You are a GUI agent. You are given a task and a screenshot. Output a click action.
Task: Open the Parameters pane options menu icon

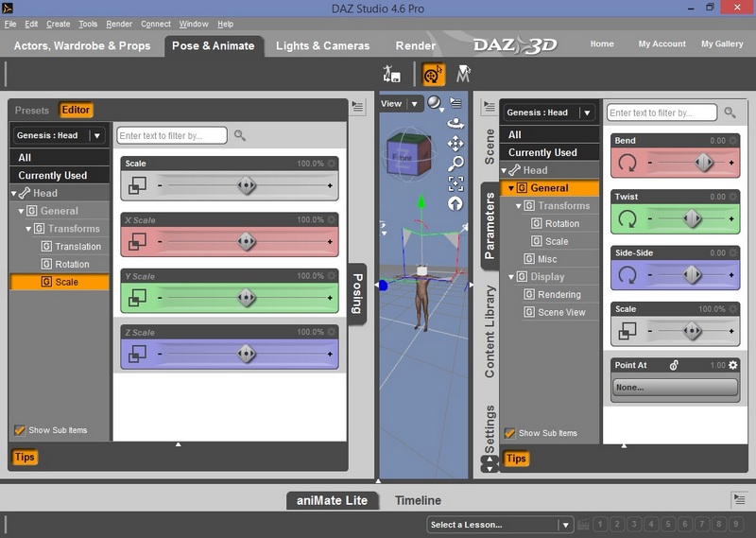point(490,106)
